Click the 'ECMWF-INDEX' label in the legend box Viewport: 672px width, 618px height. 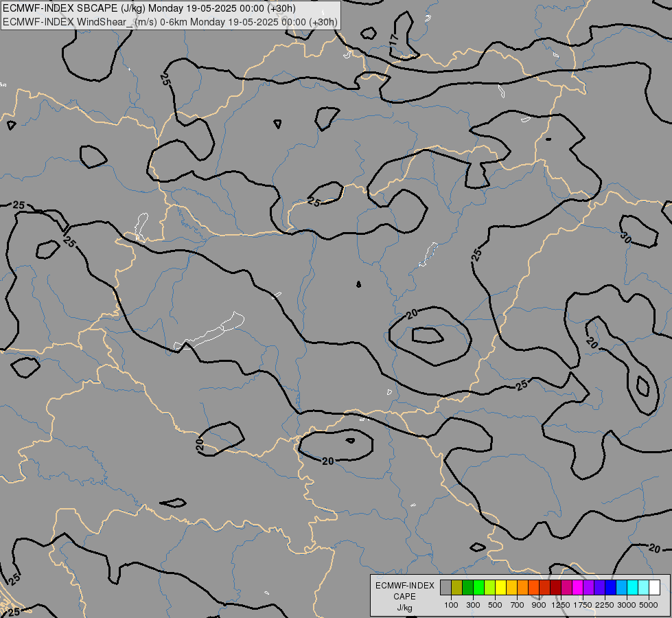pyautogui.click(x=404, y=586)
